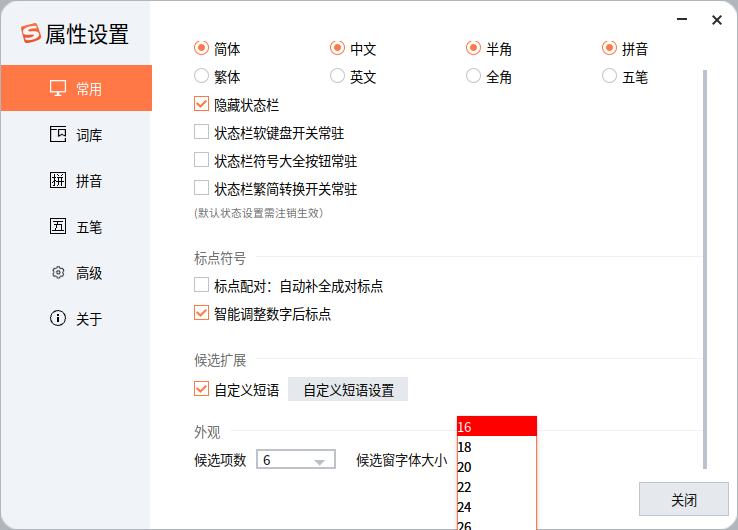This screenshot has width=738, height=530.
Task: Click the 五笔 icon in sidebar
Action: (58, 226)
